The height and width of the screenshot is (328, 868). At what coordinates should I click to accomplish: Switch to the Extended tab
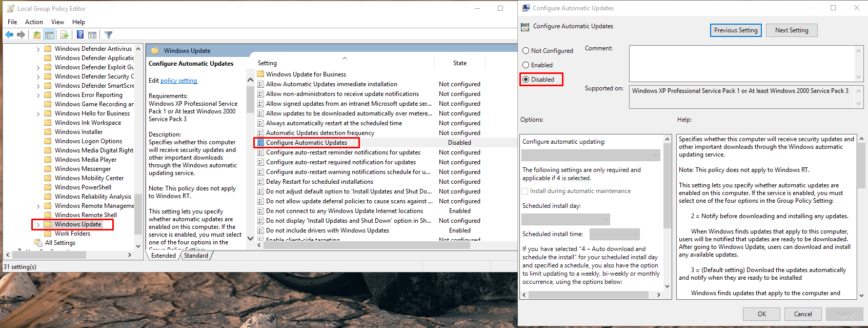pos(164,256)
